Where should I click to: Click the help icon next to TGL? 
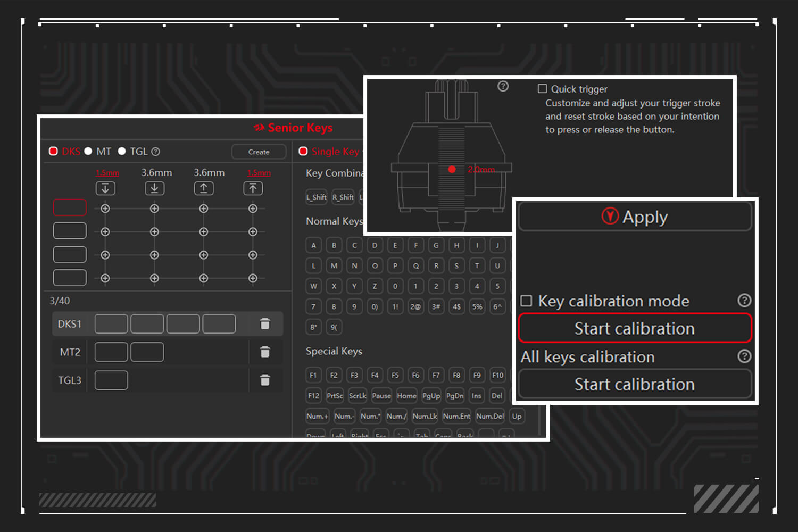pyautogui.click(x=155, y=152)
